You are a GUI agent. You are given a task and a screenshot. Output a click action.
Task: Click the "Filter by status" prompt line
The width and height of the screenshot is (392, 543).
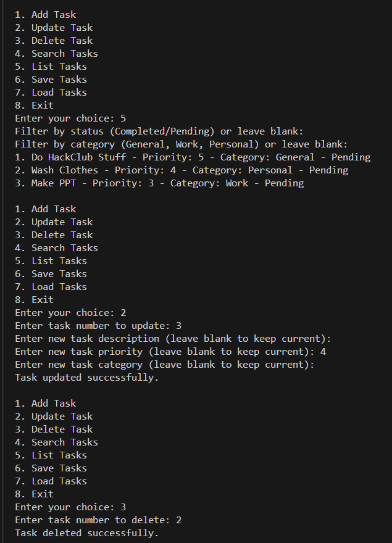(159, 131)
